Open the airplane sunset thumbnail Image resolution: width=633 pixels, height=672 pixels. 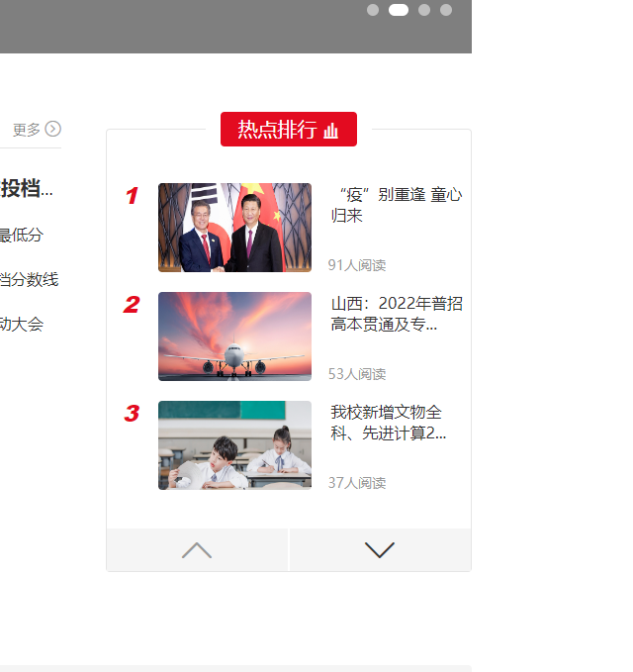(x=234, y=336)
